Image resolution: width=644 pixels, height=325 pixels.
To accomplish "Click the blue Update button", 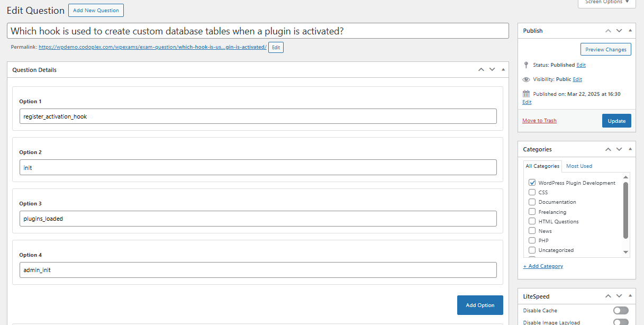I will 616,121.
